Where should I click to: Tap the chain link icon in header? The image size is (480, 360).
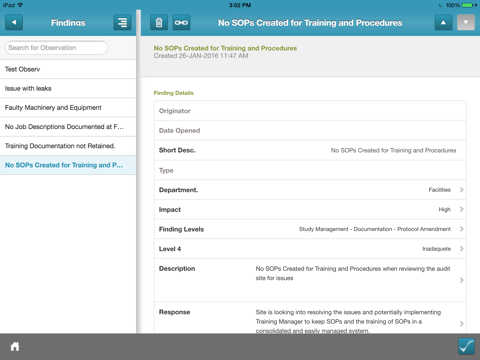181,23
